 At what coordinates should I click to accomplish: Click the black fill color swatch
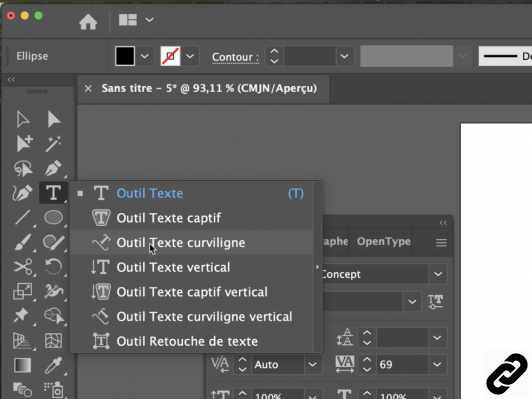[125, 56]
